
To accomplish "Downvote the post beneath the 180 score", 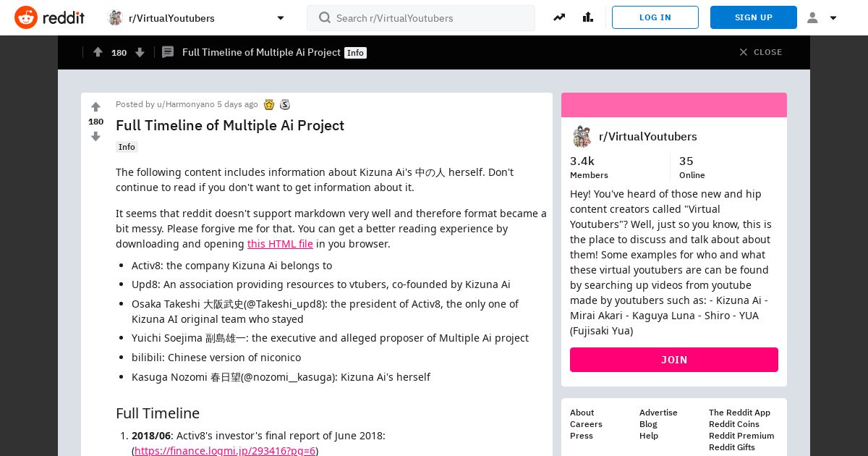I will (95, 136).
